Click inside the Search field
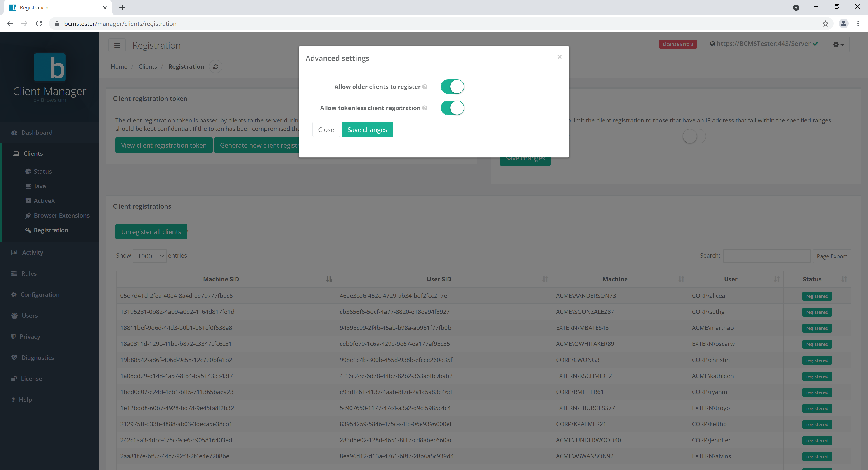The image size is (868, 470). (x=767, y=256)
